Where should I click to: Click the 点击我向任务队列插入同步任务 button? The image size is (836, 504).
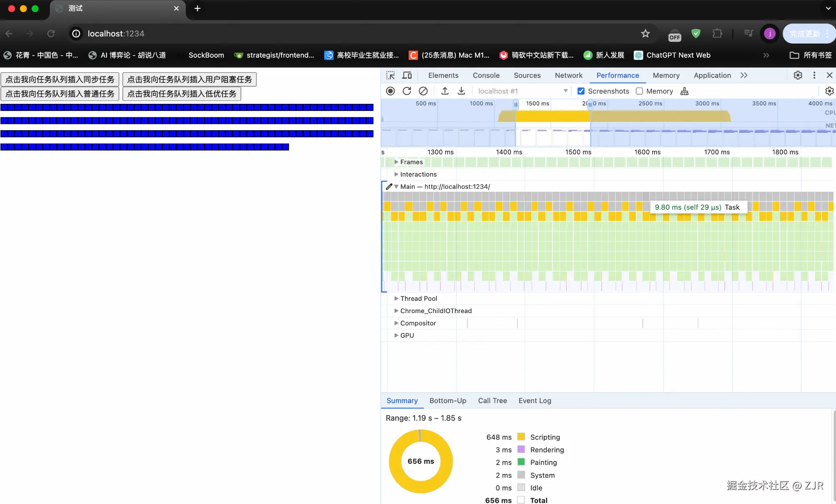60,80
